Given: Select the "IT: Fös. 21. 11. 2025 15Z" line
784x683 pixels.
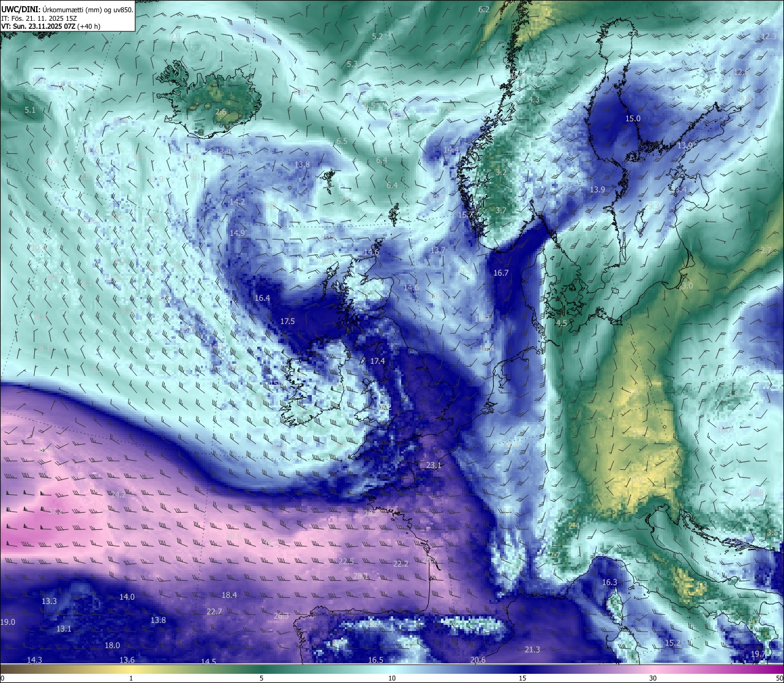Looking at the screenshot, I should click(x=39, y=18).
